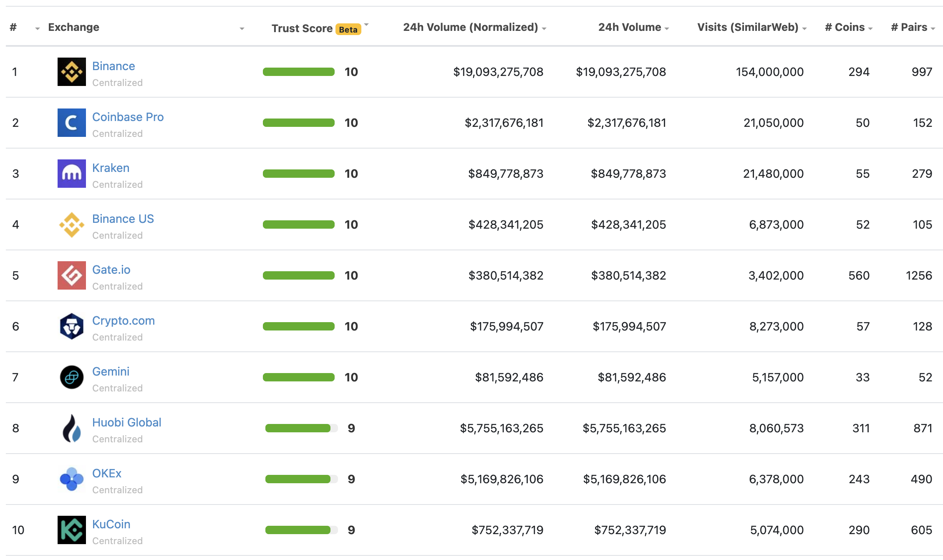Open the Gemini exchange link
This screenshot has width=943, height=560.
tap(111, 371)
